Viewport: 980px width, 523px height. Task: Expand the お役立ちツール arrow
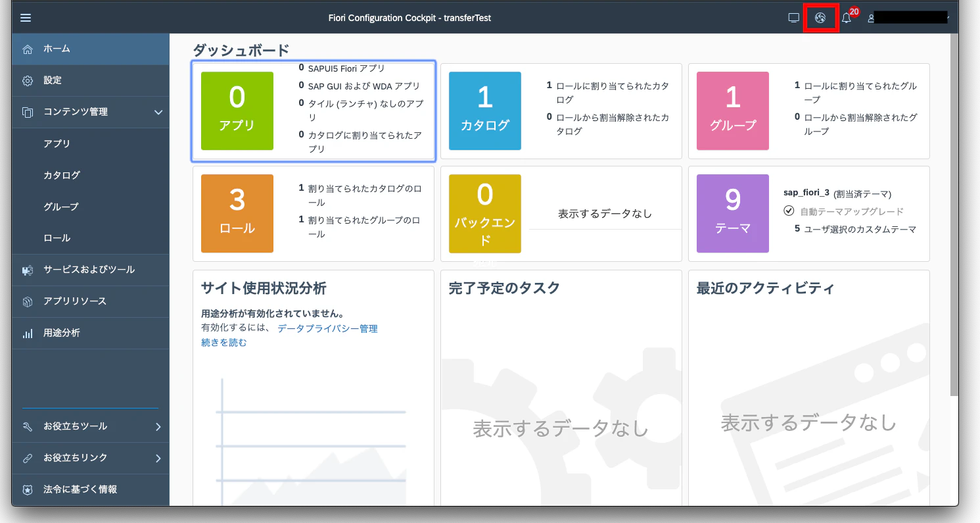click(158, 426)
